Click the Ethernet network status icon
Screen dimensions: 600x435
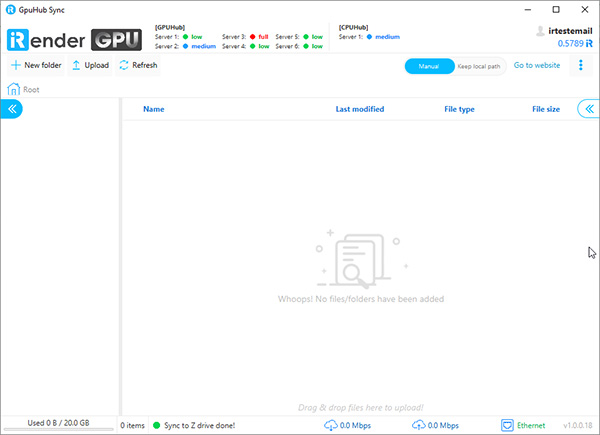click(x=507, y=425)
